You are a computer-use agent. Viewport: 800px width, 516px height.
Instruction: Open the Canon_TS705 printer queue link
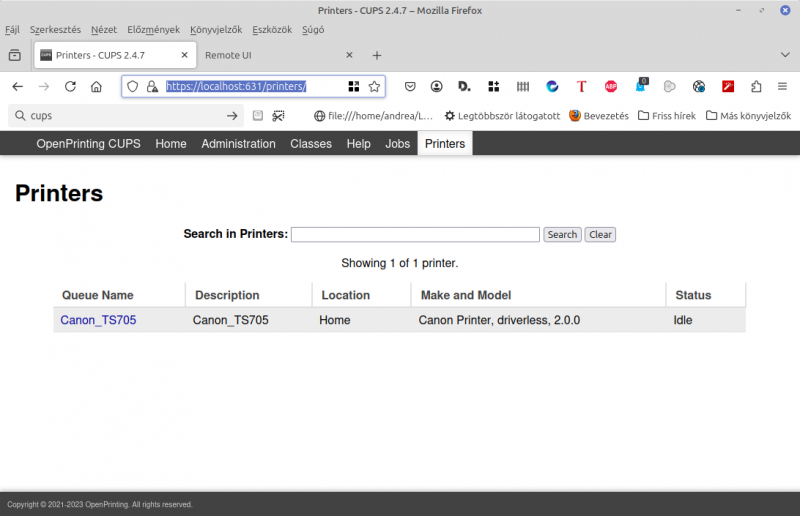[98, 321]
